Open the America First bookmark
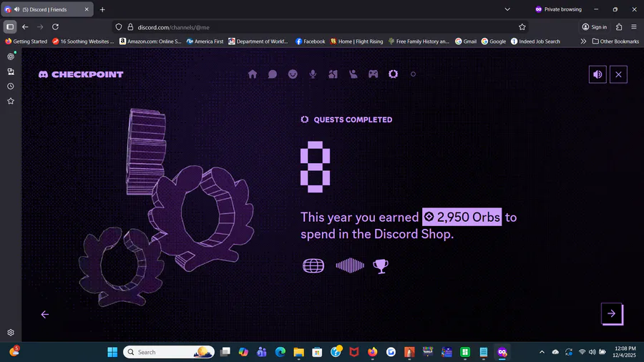Viewport: 644px width, 362px height. [205, 41]
